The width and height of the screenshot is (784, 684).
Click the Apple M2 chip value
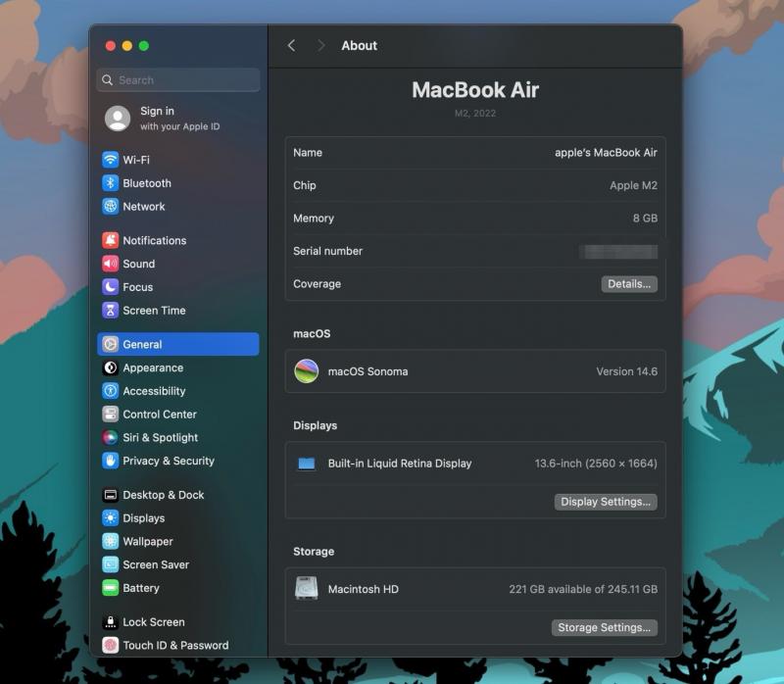pos(633,185)
